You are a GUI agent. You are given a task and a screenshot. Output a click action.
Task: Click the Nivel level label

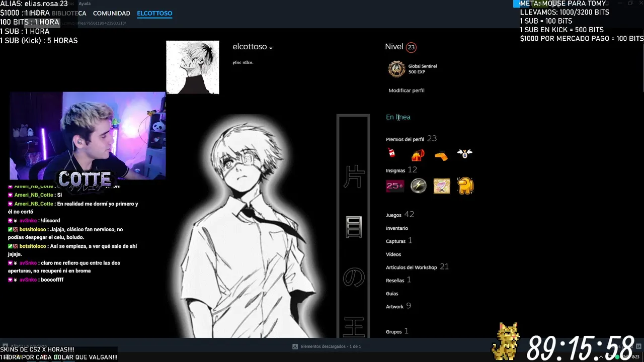click(394, 47)
